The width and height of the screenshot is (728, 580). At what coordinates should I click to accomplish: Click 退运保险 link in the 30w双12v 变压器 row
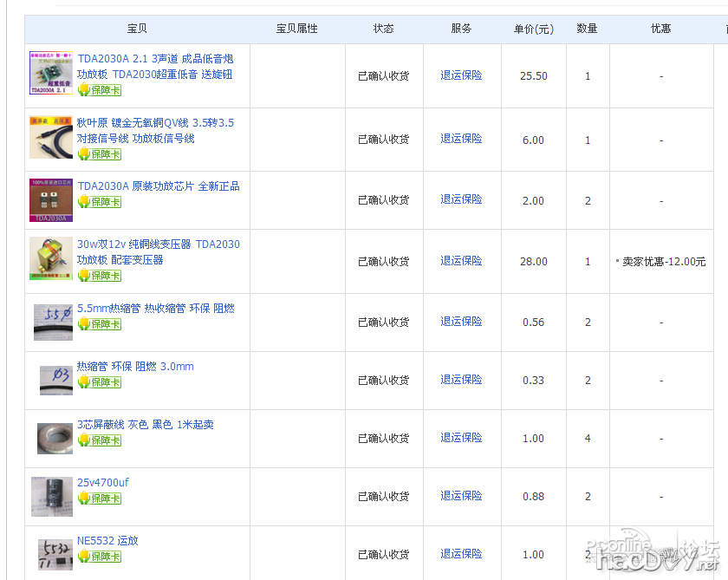pyautogui.click(x=461, y=261)
